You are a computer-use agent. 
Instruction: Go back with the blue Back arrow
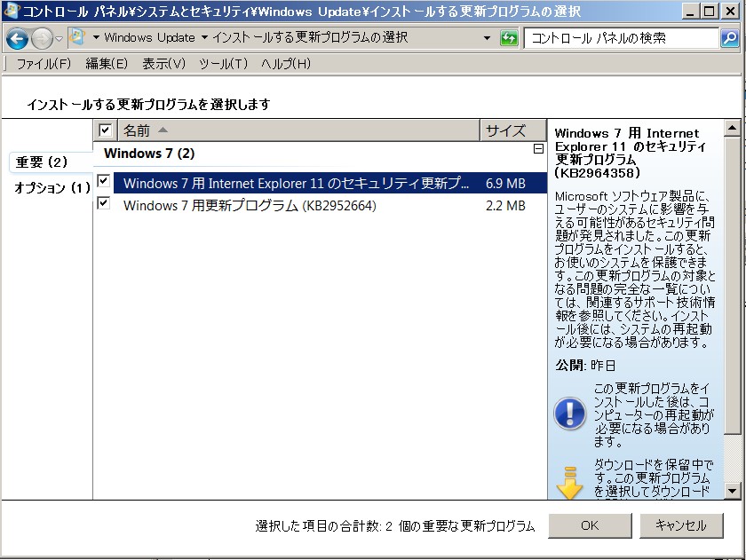[x=17, y=39]
